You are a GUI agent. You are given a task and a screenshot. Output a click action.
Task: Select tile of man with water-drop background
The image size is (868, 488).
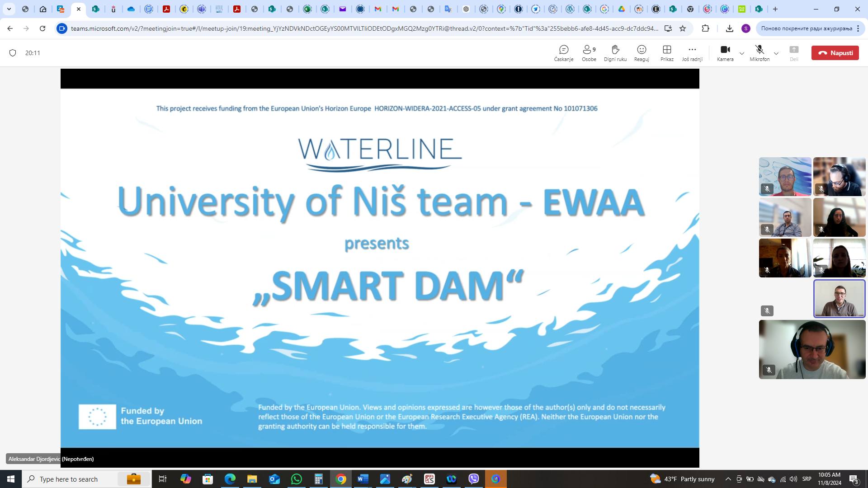coord(785,177)
